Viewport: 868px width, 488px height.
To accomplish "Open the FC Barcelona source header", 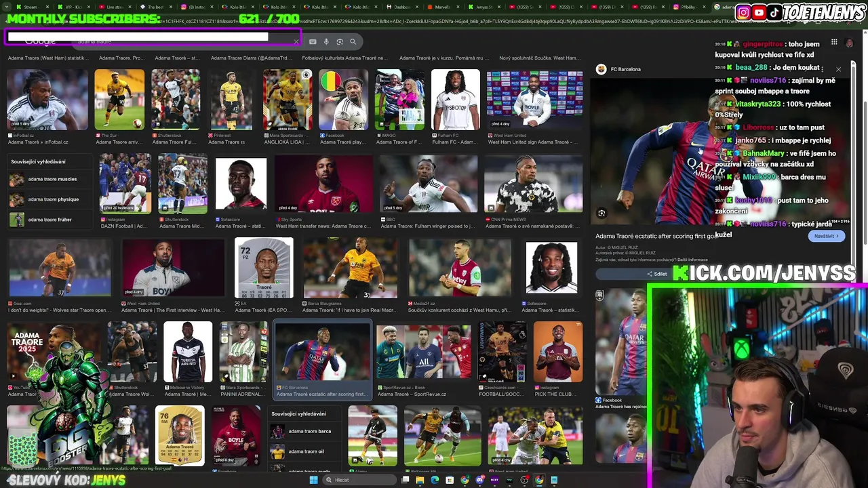I will 618,69.
